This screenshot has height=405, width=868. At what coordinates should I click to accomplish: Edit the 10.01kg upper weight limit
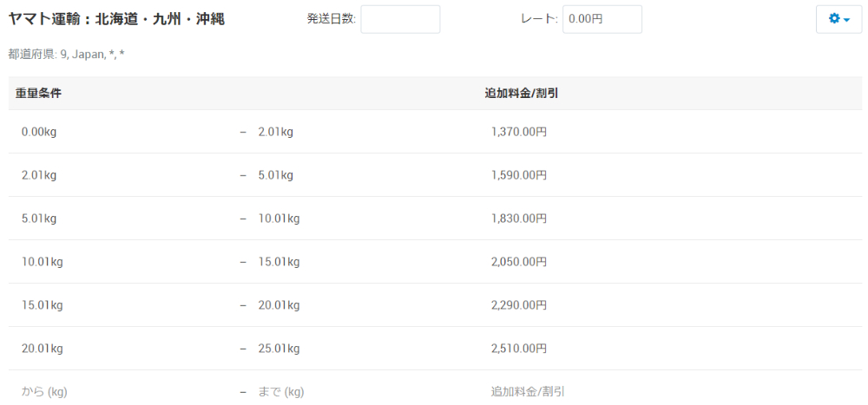(279, 219)
